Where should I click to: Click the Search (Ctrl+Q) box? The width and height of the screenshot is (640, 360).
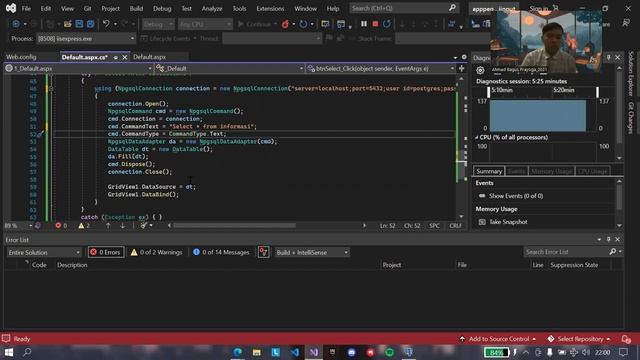pyautogui.click(x=404, y=8)
